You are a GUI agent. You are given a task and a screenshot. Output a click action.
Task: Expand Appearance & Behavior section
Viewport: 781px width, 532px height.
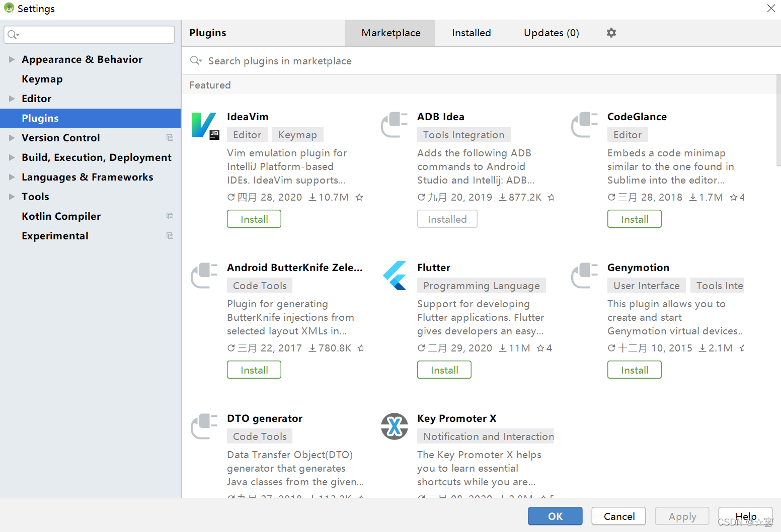pyautogui.click(x=12, y=59)
